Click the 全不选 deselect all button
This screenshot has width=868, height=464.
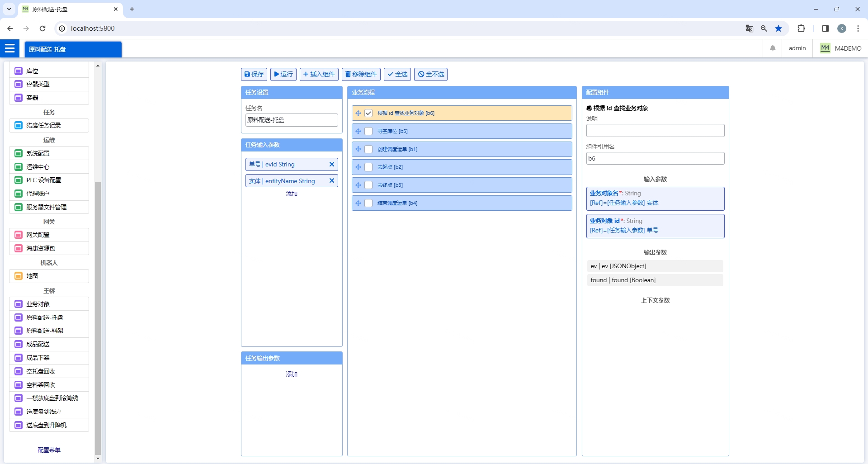click(431, 74)
